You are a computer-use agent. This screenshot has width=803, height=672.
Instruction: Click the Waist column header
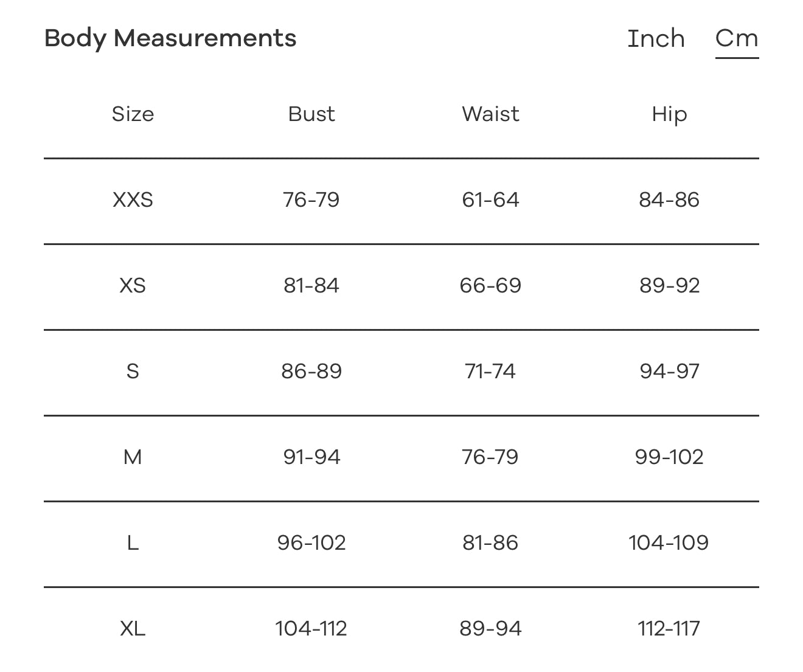(x=490, y=114)
